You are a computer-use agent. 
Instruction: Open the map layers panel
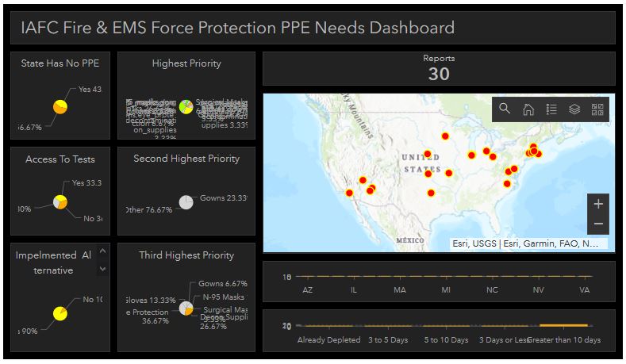(574, 109)
